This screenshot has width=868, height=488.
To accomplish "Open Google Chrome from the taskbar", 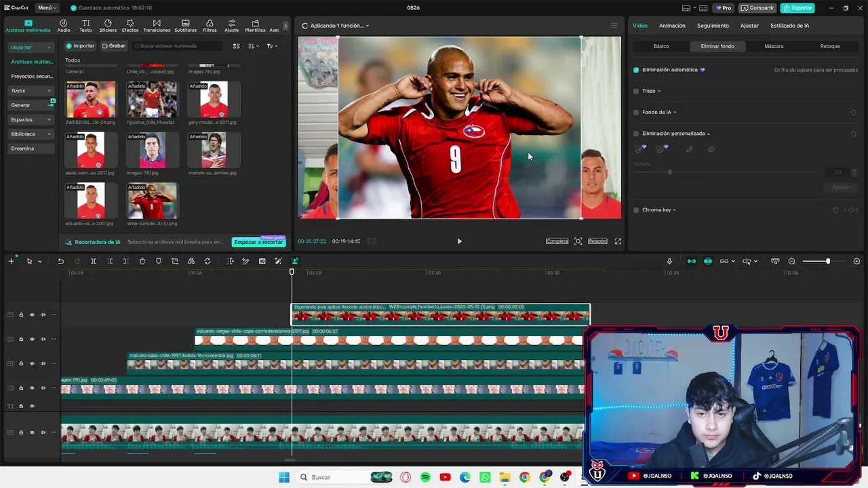I will point(524,477).
